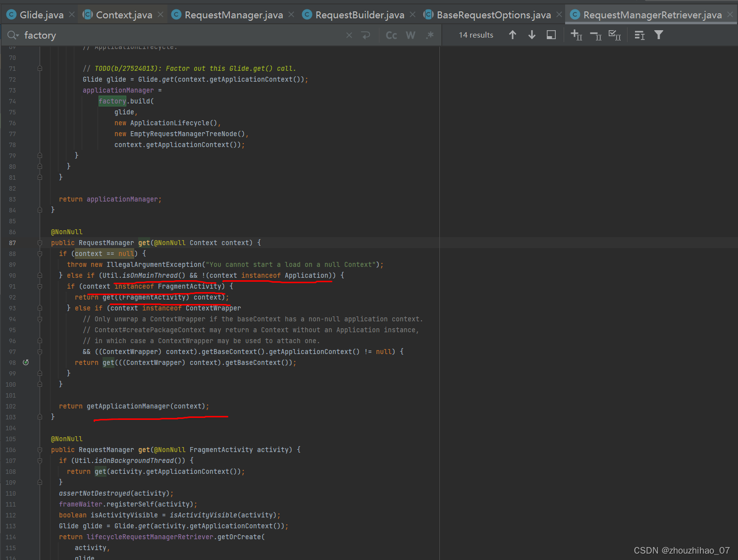Viewport: 738px width, 560px height.
Task: Collapse the FragmentActivity if block line 91
Action: click(x=40, y=286)
